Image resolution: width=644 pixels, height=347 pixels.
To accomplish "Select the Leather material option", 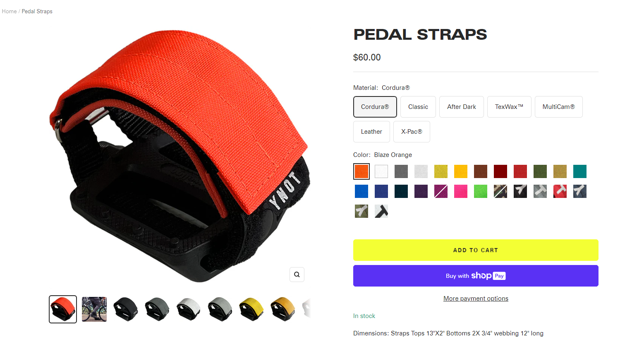I will (x=371, y=132).
